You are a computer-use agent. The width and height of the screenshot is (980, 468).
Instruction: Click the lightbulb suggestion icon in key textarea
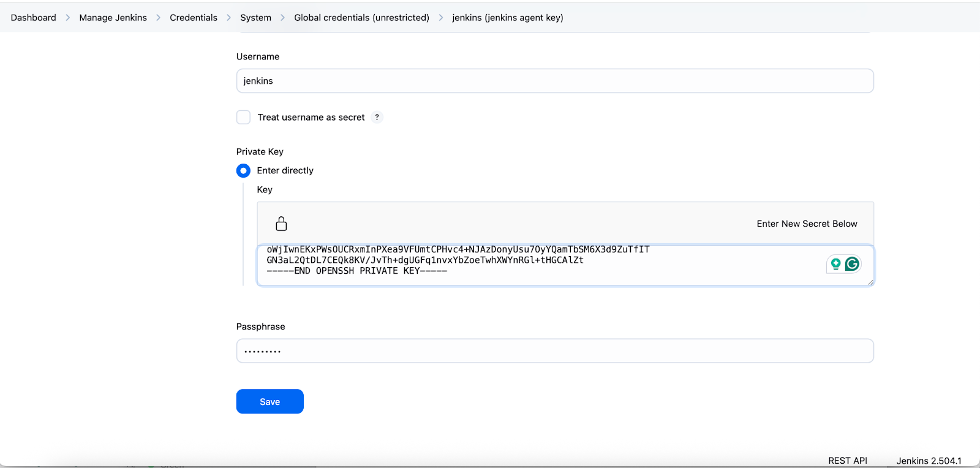pos(835,264)
